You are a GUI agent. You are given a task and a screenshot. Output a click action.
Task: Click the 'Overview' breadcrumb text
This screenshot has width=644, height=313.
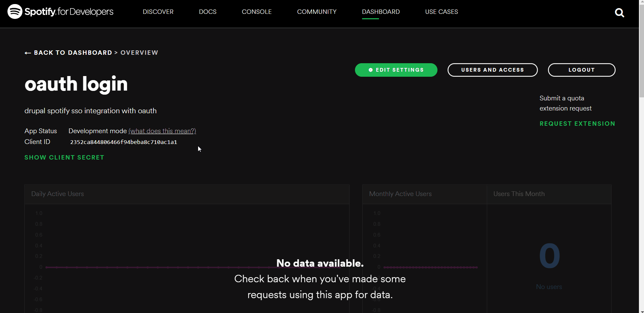(x=139, y=53)
